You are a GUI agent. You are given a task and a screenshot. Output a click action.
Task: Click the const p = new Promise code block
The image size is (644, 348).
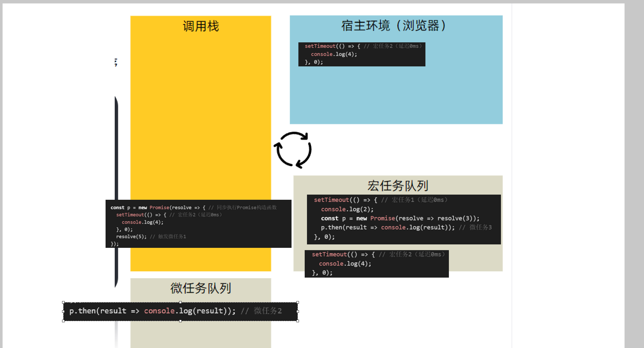[198, 224]
